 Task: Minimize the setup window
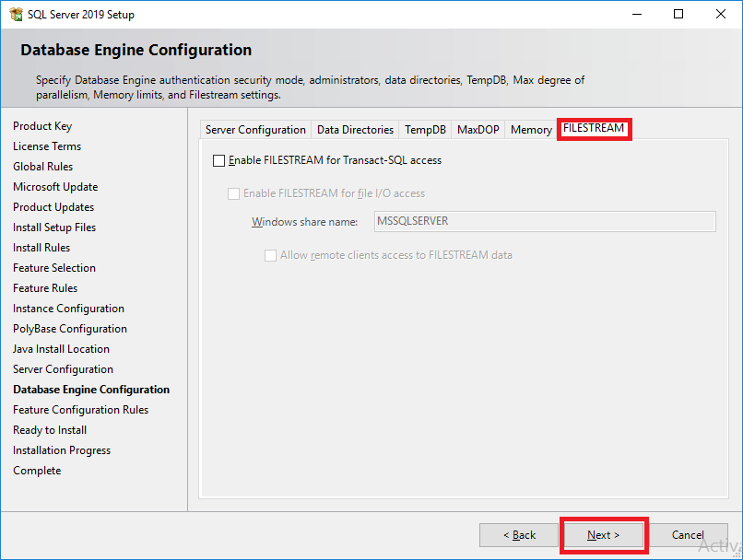pyautogui.click(x=637, y=14)
